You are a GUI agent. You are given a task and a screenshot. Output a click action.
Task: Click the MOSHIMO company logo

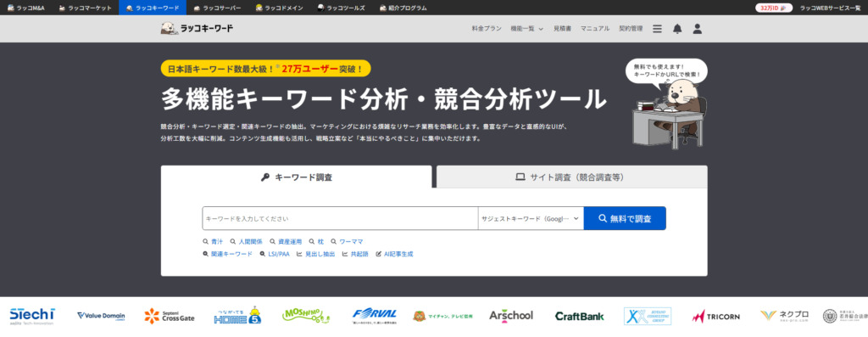[307, 316]
